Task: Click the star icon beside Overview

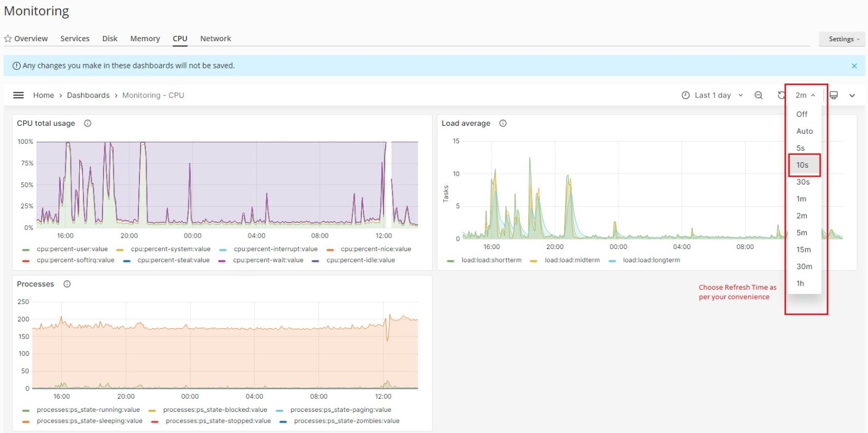Action: click(8, 39)
